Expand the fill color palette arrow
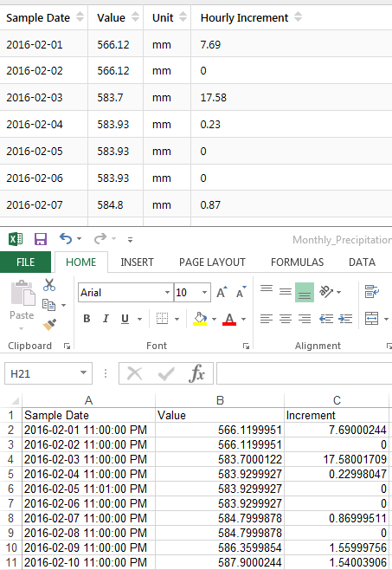The image size is (392, 570). [x=214, y=319]
